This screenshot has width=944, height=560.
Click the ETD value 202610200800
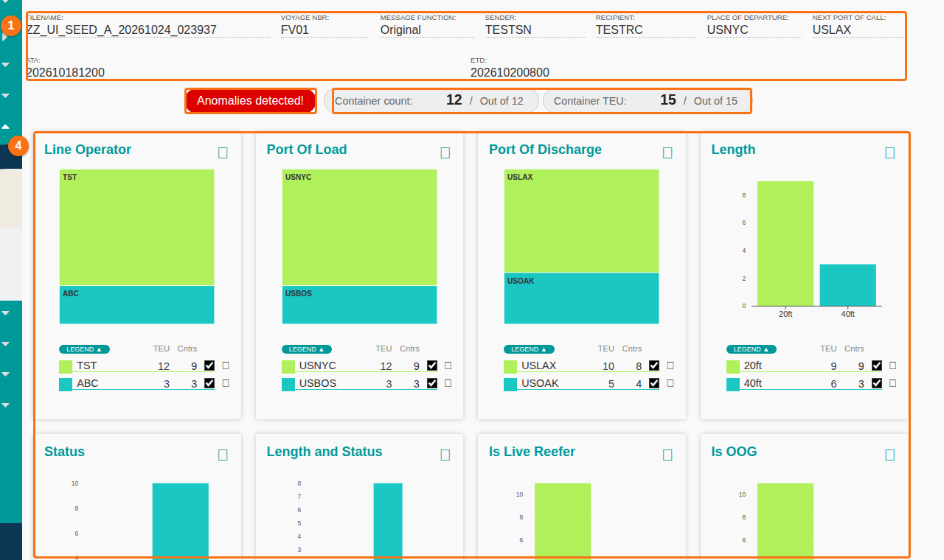point(510,72)
